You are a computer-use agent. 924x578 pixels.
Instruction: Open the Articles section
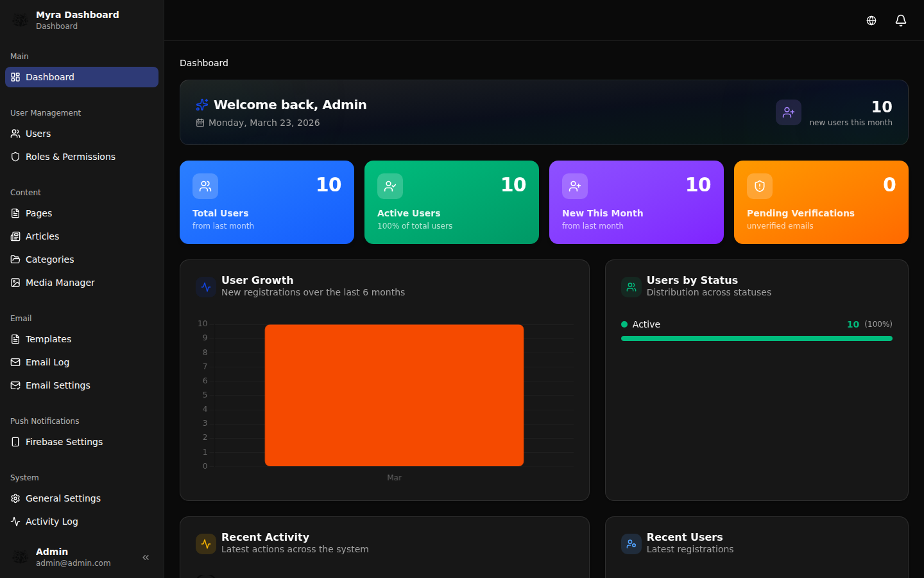81,236
